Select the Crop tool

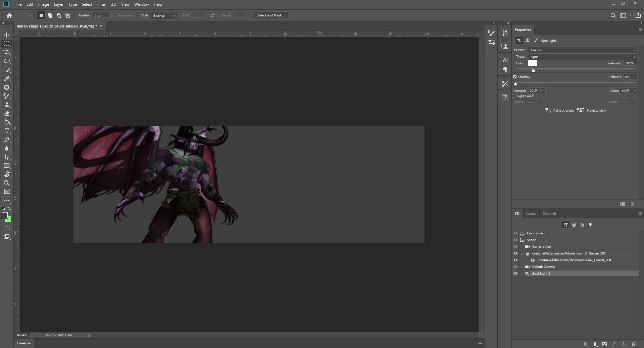coord(7,52)
